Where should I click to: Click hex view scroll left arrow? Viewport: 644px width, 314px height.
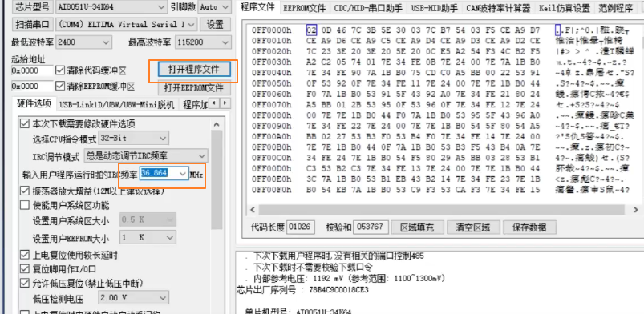[x=252, y=210]
